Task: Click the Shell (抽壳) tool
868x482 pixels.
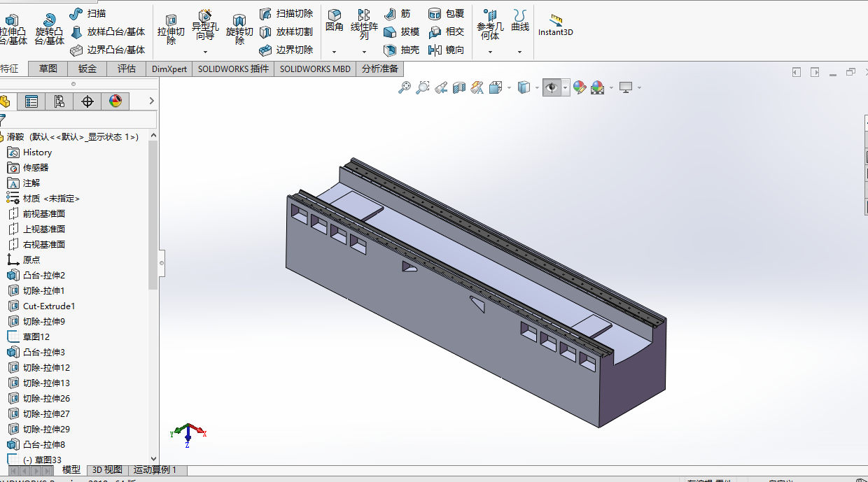Action: pos(401,50)
